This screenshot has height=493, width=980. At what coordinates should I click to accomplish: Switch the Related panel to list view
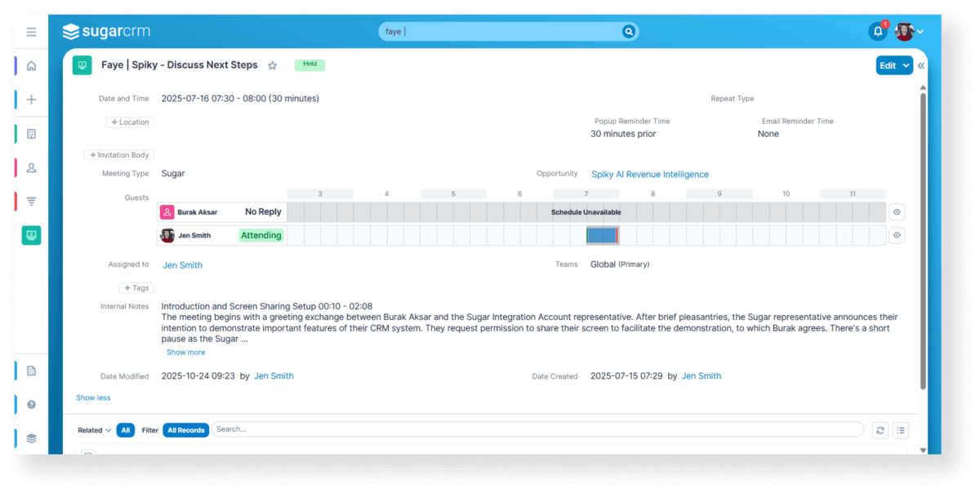pyautogui.click(x=901, y=430)
